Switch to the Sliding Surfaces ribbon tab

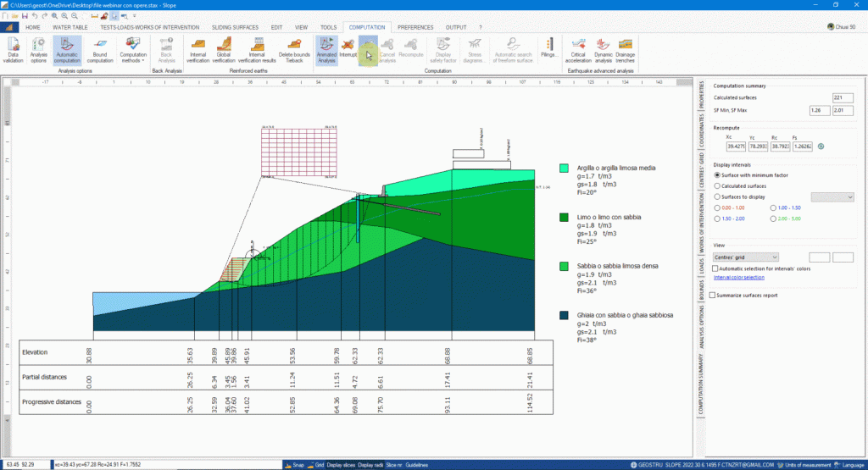pos(236,27)
